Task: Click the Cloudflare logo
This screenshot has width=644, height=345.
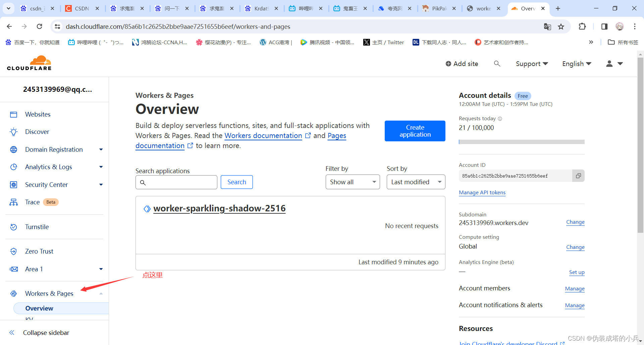Action: 29,63
